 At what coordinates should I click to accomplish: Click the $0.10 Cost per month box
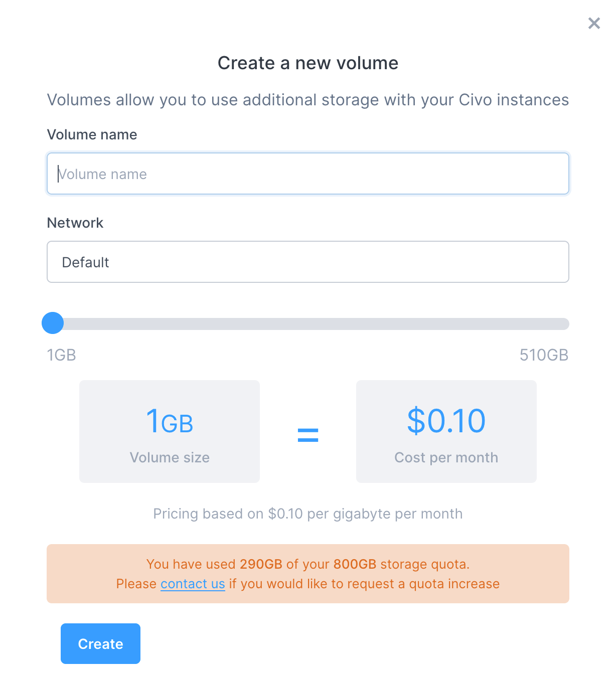(x=446, y=432)
